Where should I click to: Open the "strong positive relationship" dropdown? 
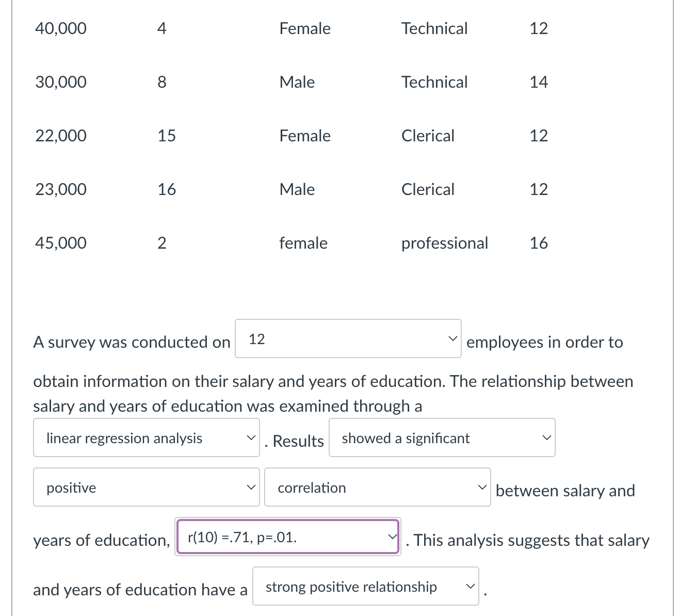pyautogui.click(x=366, y=587)
